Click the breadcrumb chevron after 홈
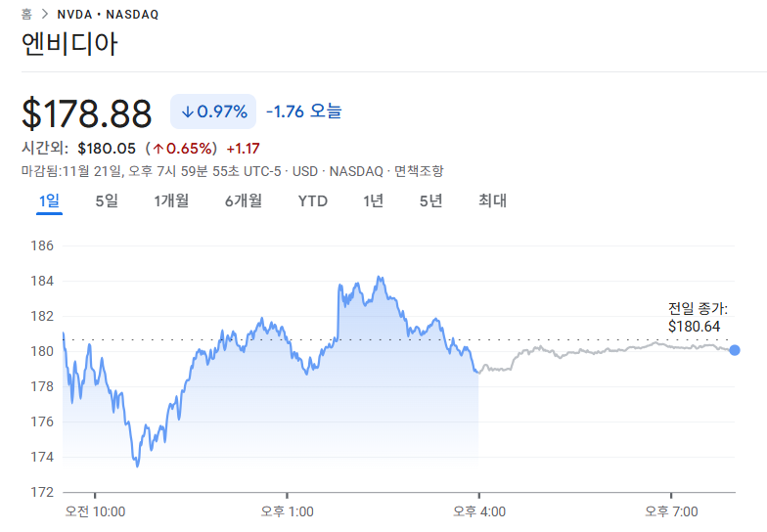767x532 pixels. pos(43,15)
